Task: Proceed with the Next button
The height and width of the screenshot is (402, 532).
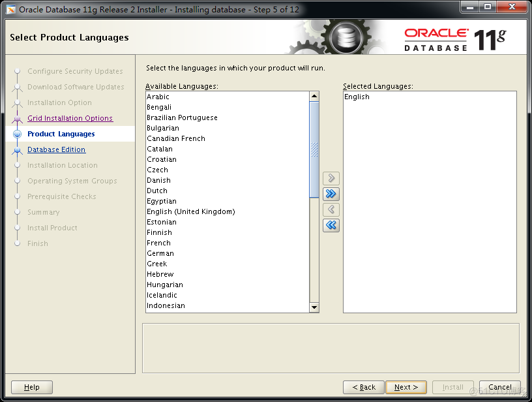Action: [x=406, y=387]
